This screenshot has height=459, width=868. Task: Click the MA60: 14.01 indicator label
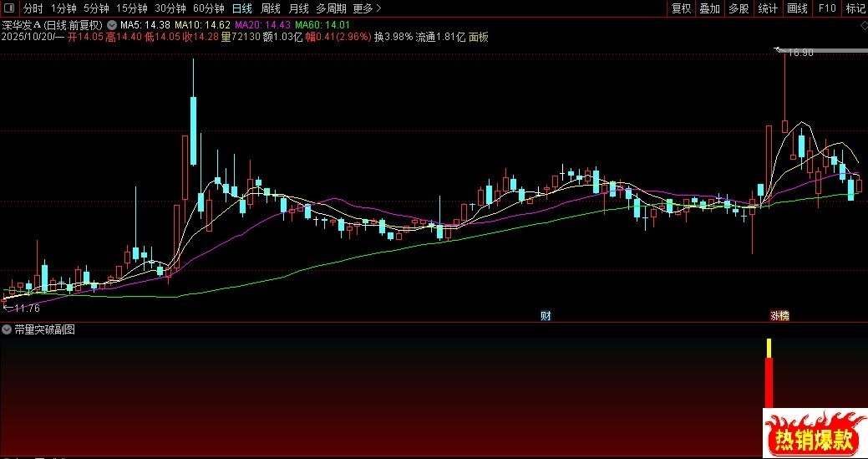tap(323, 25)
